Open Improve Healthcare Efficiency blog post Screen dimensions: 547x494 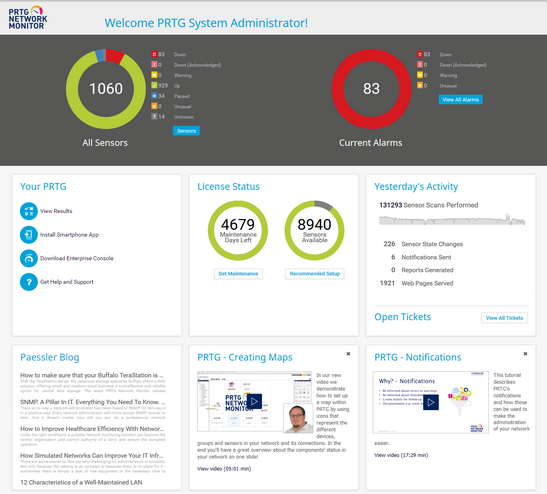(92, 429)
